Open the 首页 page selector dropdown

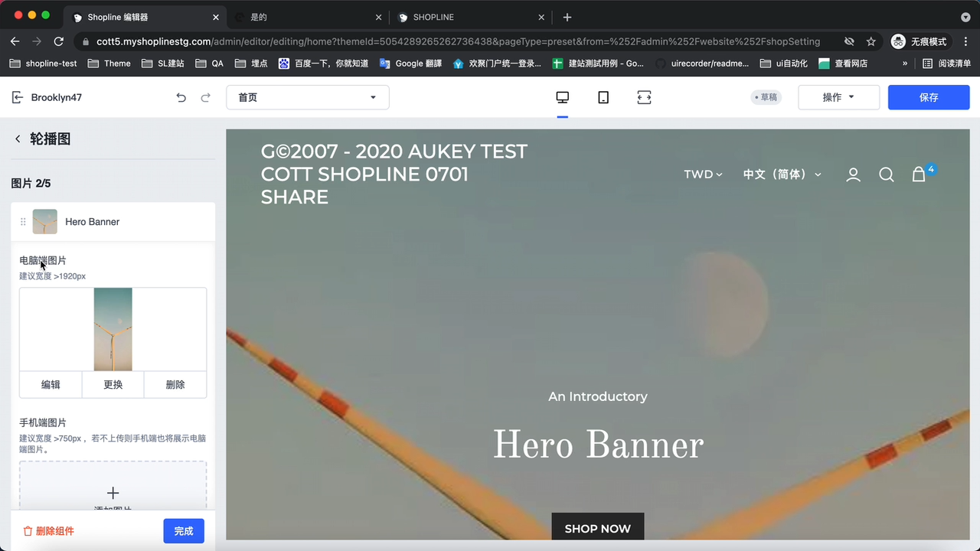point(307,97)
